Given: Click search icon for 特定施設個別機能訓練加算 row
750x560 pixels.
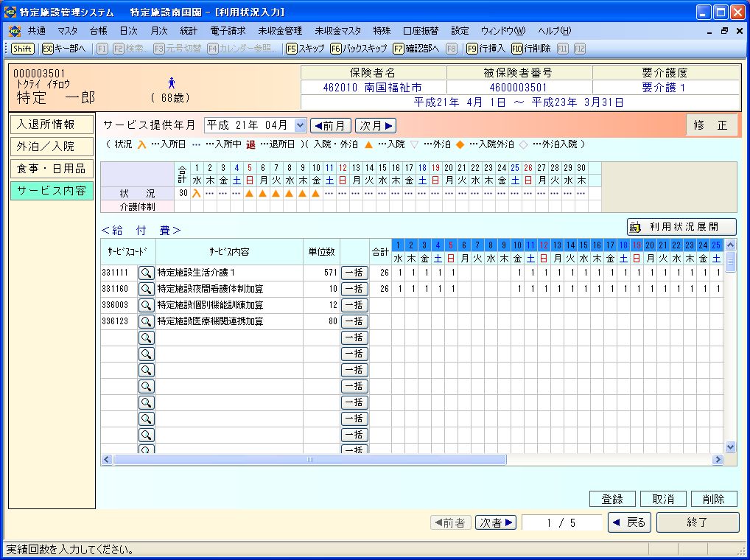Looking at the screenshot, I should (x=147, y=305).
